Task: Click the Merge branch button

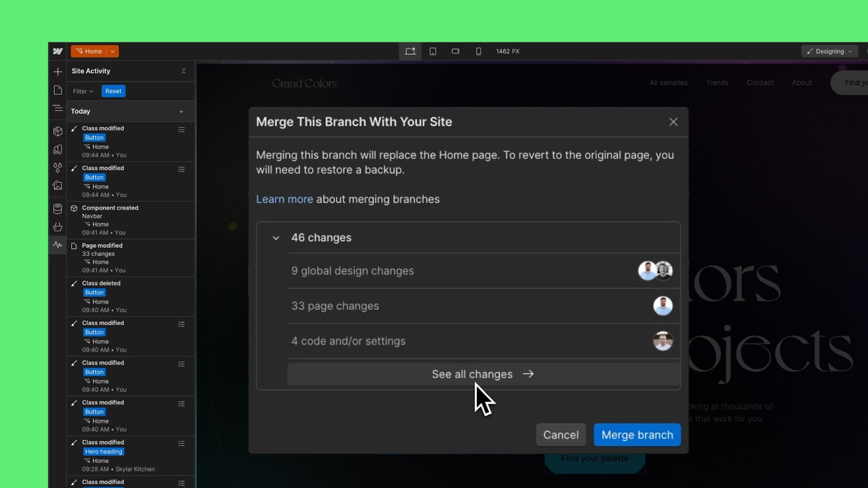Action: (x=637, y=435)
